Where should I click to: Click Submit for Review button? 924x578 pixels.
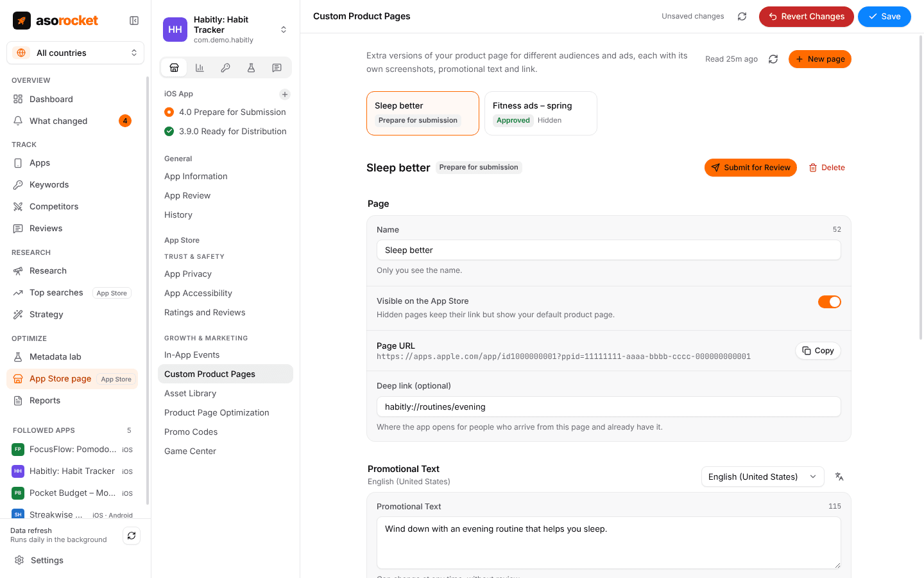(x=751, y=168)
